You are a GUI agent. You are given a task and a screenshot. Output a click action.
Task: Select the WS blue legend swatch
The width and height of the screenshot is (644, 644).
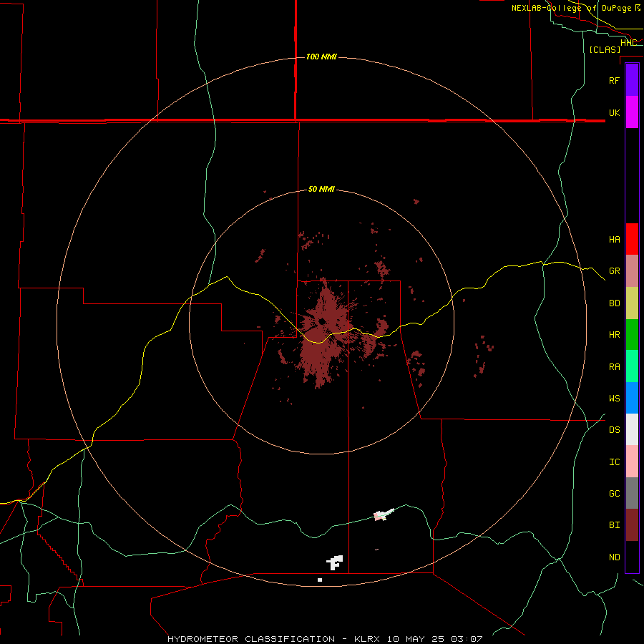tap(632, 398)
